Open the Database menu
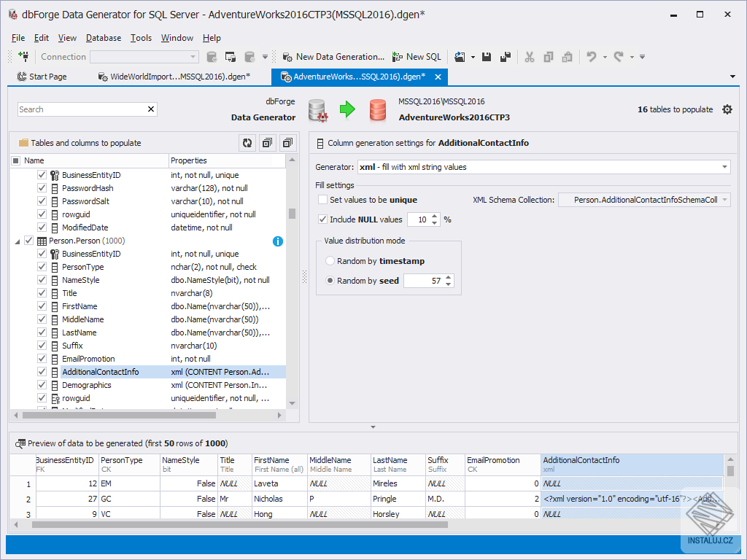Screen dimensions: 747x560 pyautogui.click(x=104, y=38)
